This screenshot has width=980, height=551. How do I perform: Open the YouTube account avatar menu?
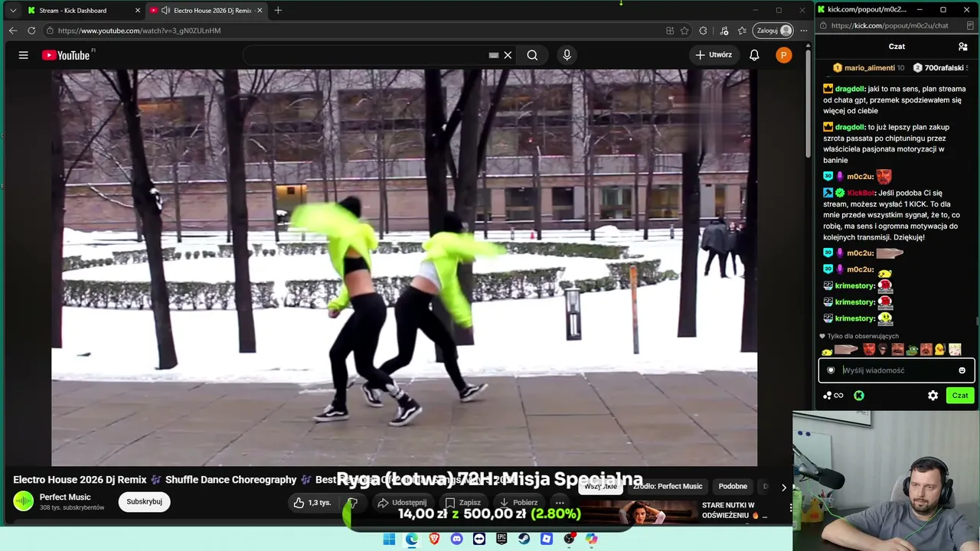click(783, 55)
